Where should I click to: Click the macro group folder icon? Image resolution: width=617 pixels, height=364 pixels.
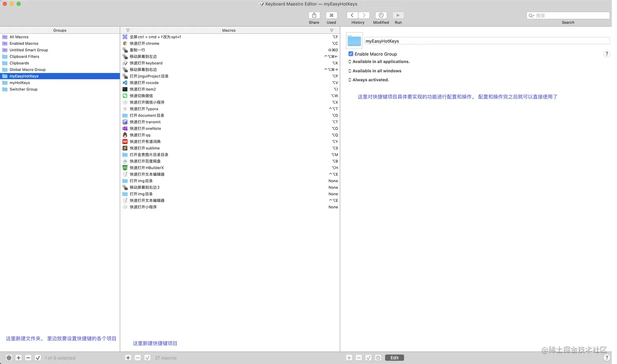pos(354,41)
